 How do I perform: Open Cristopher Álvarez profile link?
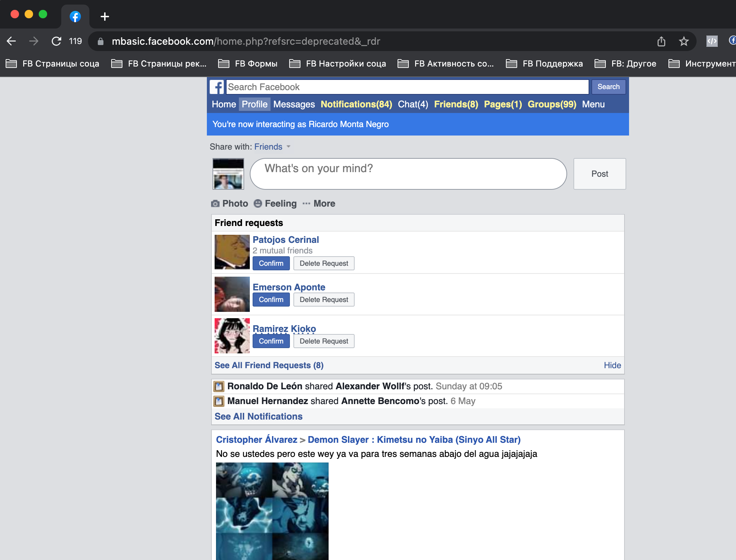pos(257,440)
